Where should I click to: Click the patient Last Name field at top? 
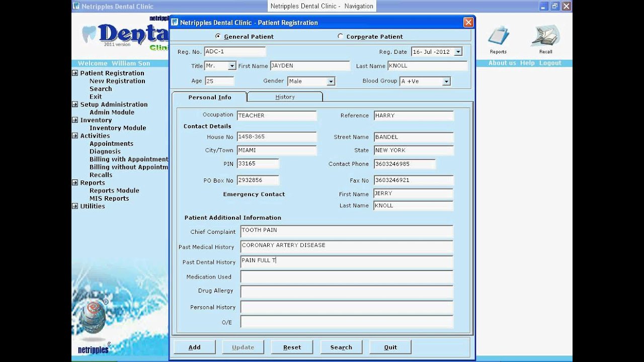pyautogui.click(x=427, y=66)
